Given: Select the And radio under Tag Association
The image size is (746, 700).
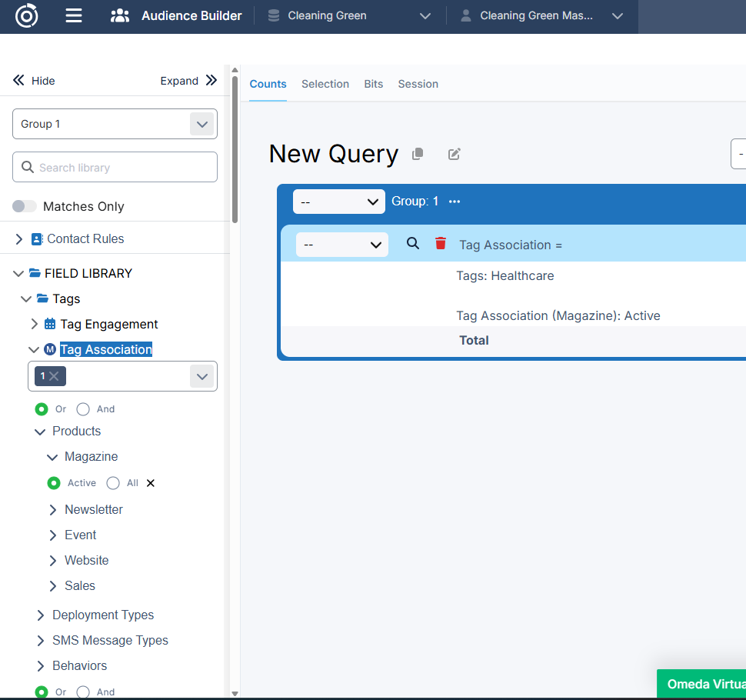Looking at the screenshot, I should [83, 409].
